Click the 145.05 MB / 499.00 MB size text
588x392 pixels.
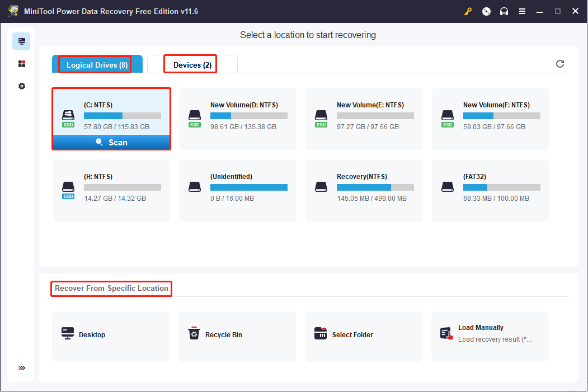[371, 199]
